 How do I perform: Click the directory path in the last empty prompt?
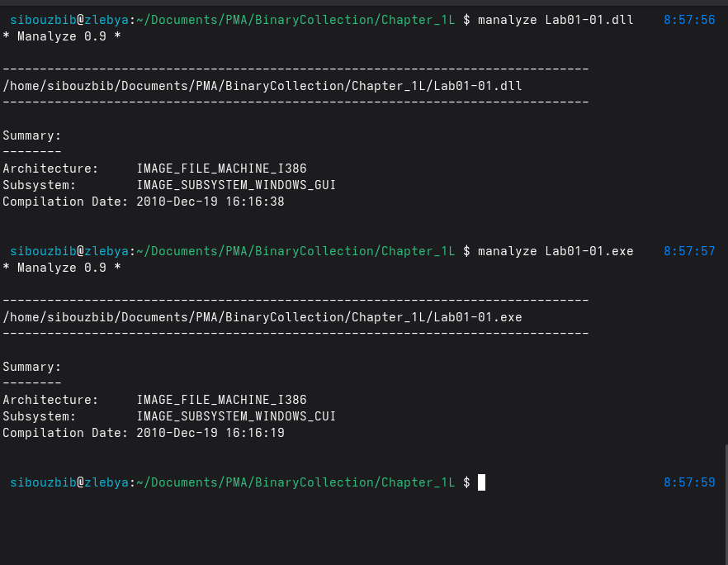pyautogui.click(x=295, y=482)
